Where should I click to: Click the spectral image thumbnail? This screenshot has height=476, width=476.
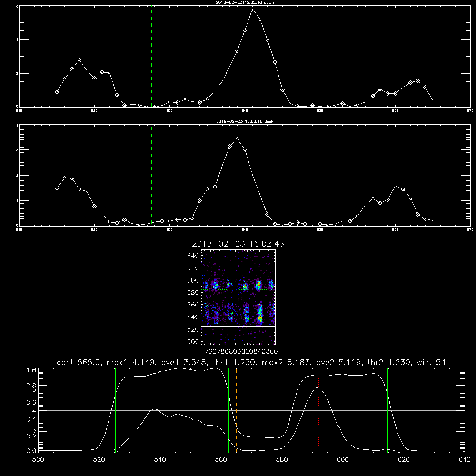[x=238, y=297]
